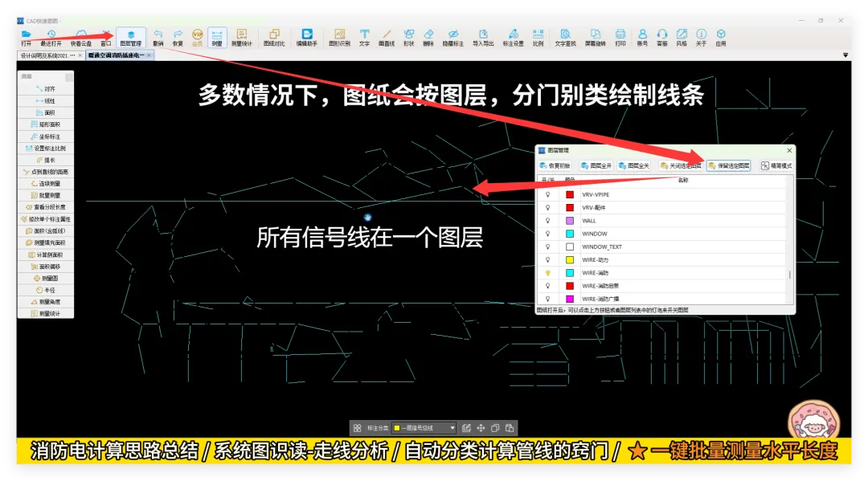The width and height of the screenshot is (868, 481).
Task: Open 图纸对比 drawing compare tool
Action: (274, 38)
